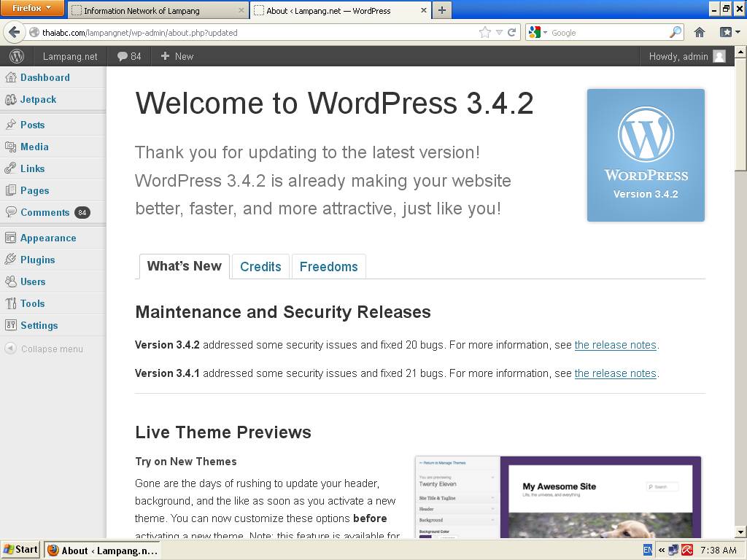The height and width of the screenshot is (560, 747).
Task: Open the WordPress logo menu in admin bar
Action: click(x=17, y=56)
